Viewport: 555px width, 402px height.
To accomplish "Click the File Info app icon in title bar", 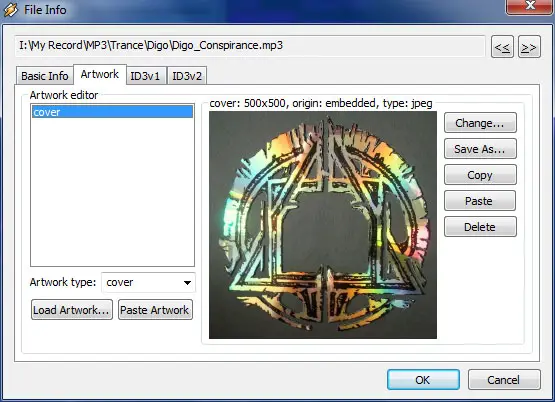I will tap(10, 10).
